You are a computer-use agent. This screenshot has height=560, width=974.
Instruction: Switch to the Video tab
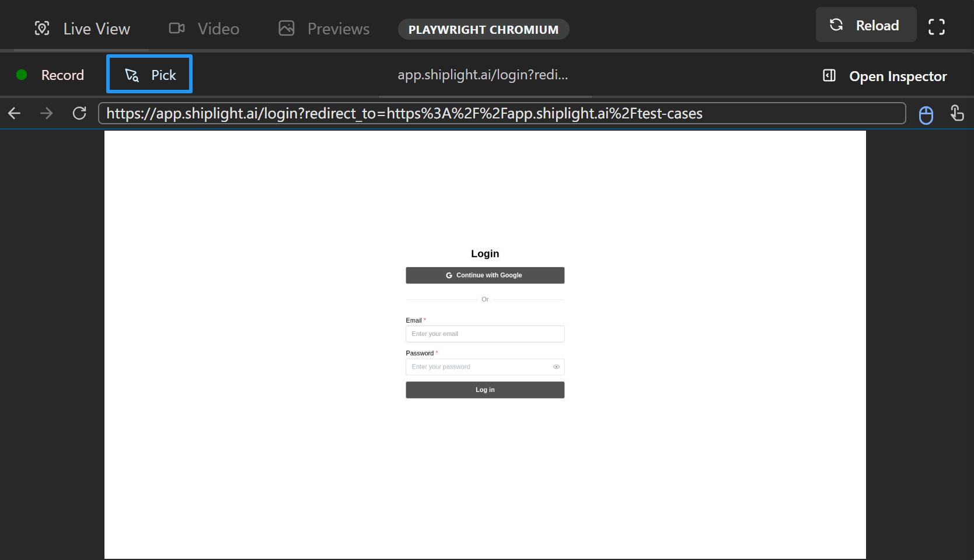(x=203, y=28)
